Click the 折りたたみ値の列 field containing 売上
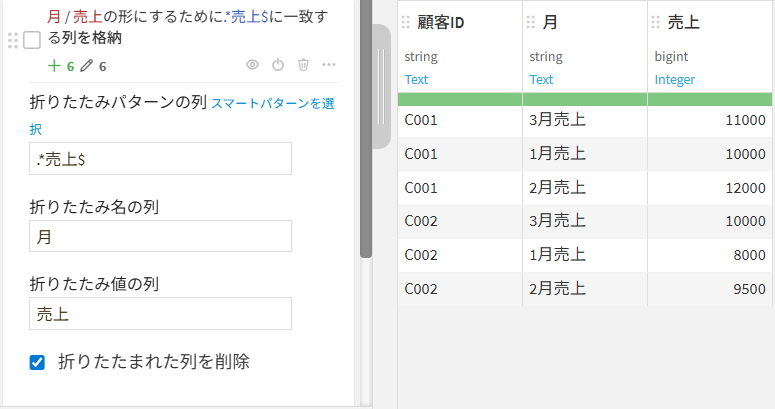 (x=160, y=313)
